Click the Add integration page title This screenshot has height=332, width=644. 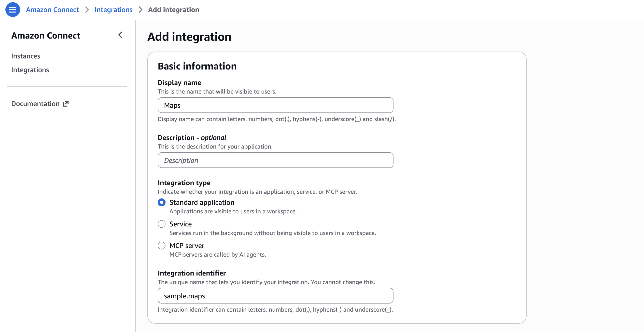[189, 37]
